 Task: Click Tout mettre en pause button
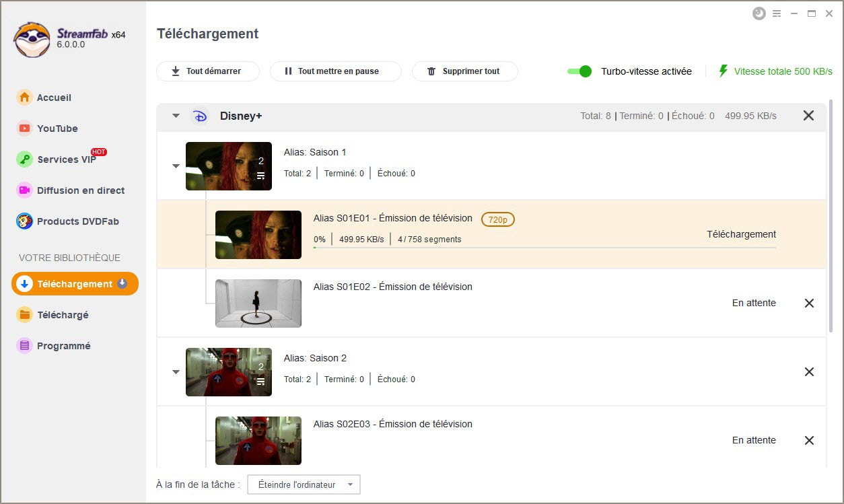point(336,71)
